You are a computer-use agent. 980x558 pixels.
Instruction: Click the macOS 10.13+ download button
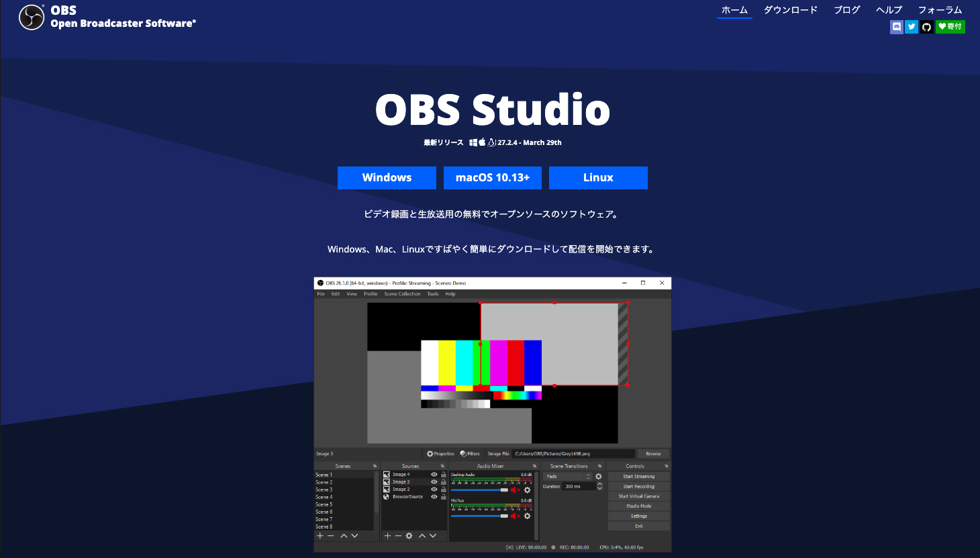pos(493,178)
